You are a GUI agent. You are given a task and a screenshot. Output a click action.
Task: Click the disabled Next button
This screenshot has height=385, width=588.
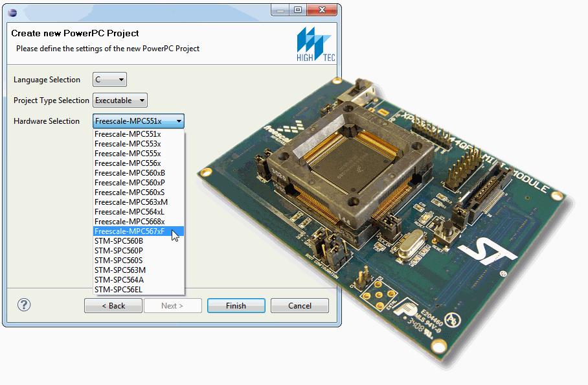(x=172, y=305)
